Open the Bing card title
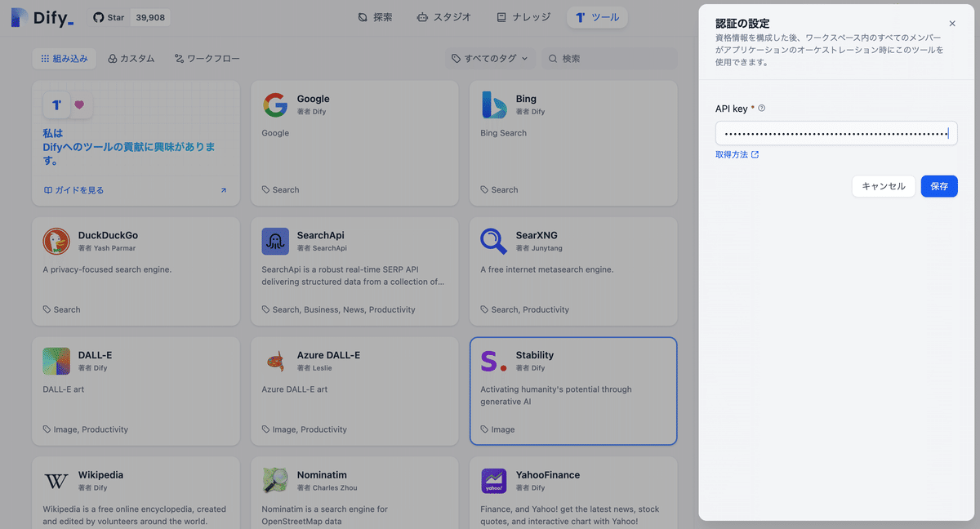 pos(526,99)
